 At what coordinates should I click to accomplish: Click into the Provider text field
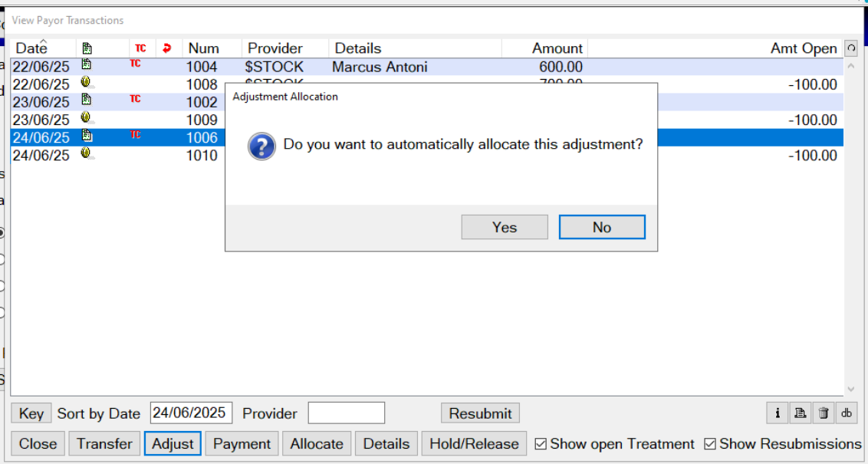(347, 413)
